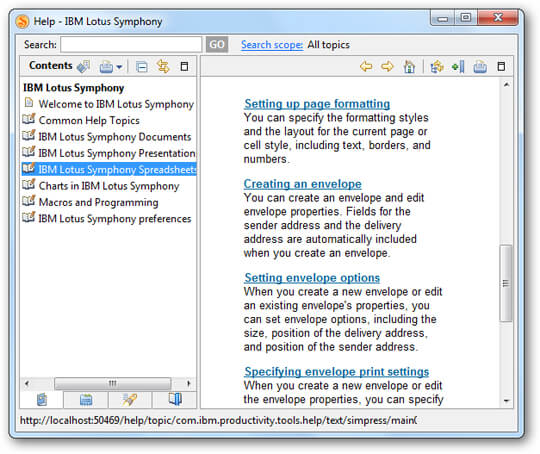Click the Bookmark Document icon
The image size is (540, 454).
point(458,66)
